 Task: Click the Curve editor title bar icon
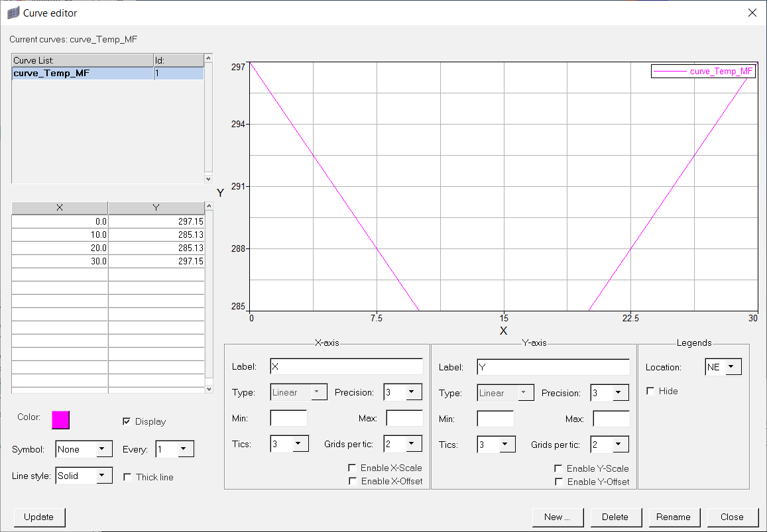(x=13, y=13)
